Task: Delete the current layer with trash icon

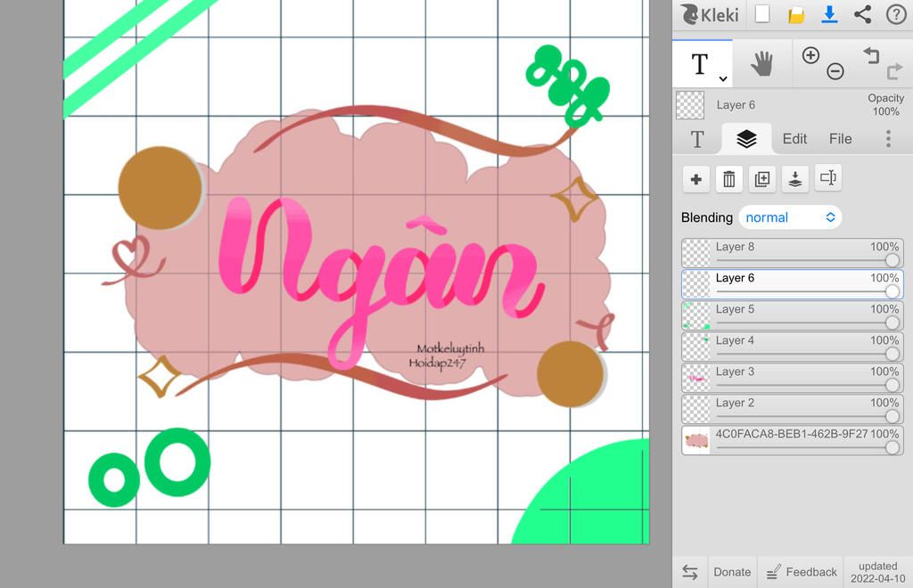Action: tap(729, 179)
